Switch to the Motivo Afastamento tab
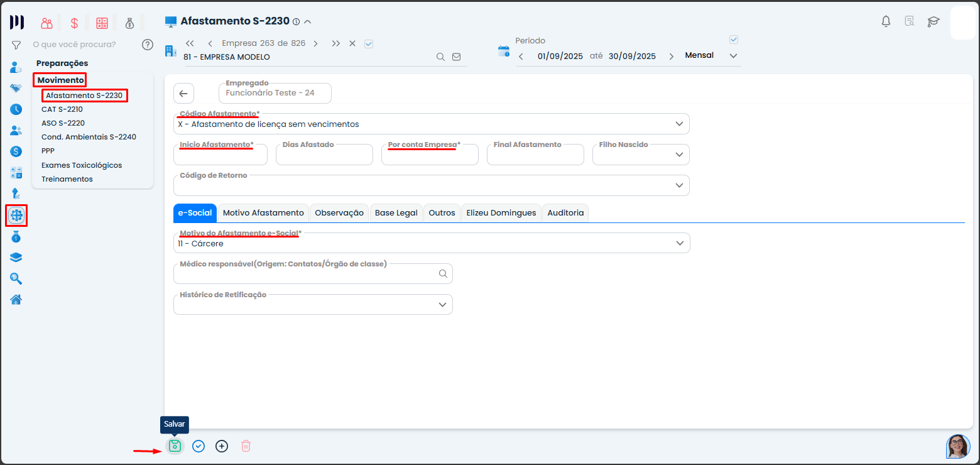The height and width of the screenshot is (465, 980). pyautogui.click(x=263, y=213)
